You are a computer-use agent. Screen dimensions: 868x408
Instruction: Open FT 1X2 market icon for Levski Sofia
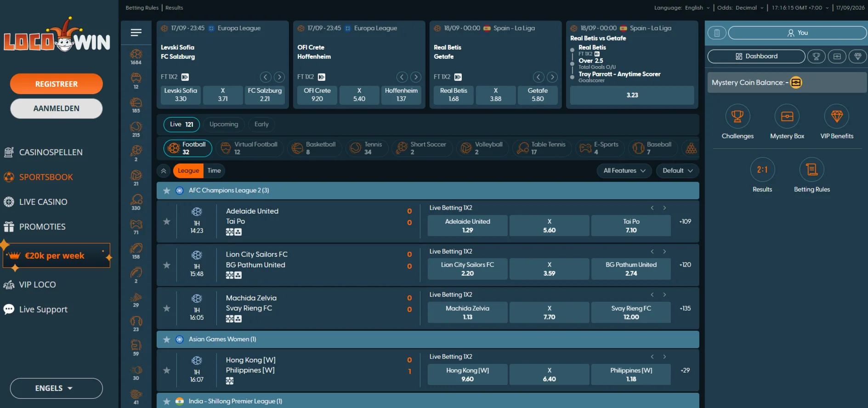point(185,77)
